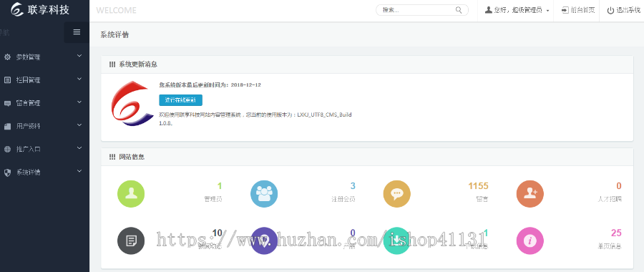This screenshot has width=644, height=272.
Task: Click the 前台首页 arrow icon
Action: 565,10
